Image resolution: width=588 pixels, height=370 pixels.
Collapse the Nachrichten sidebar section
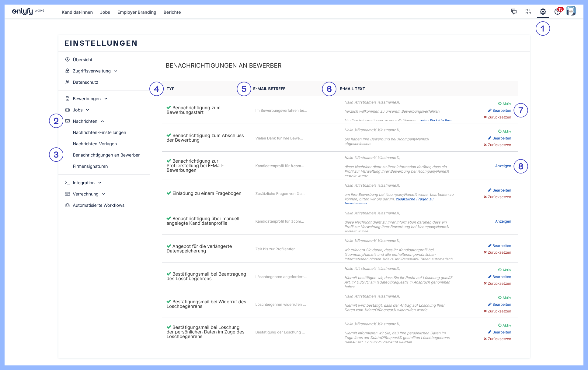pyautogui.click(x=103, y=121)
